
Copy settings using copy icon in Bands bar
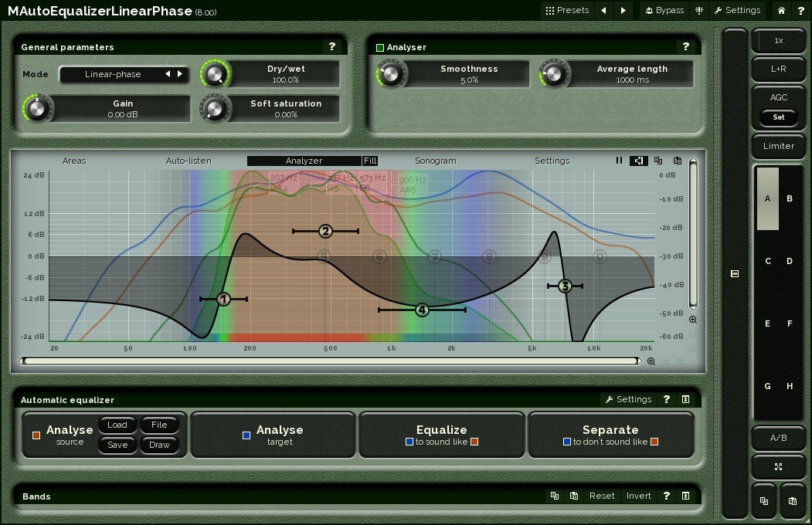click(x=555, y=496)
